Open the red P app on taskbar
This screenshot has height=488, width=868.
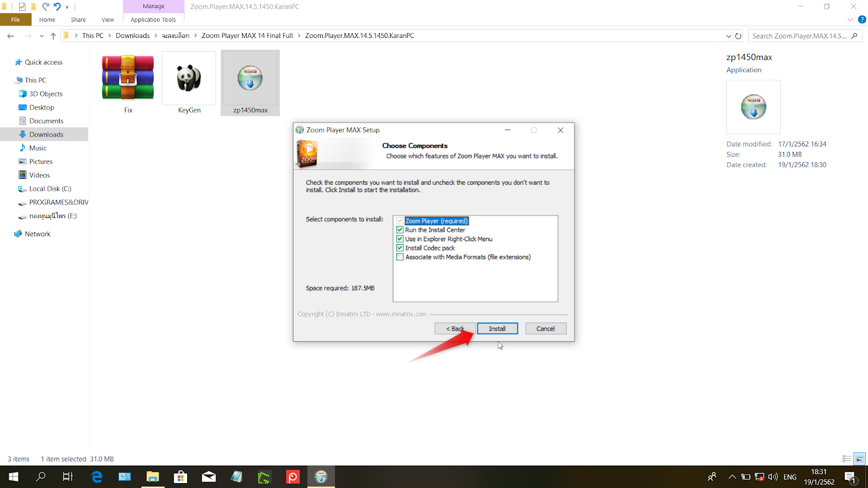pyautogui.click(x=293, y=477)
